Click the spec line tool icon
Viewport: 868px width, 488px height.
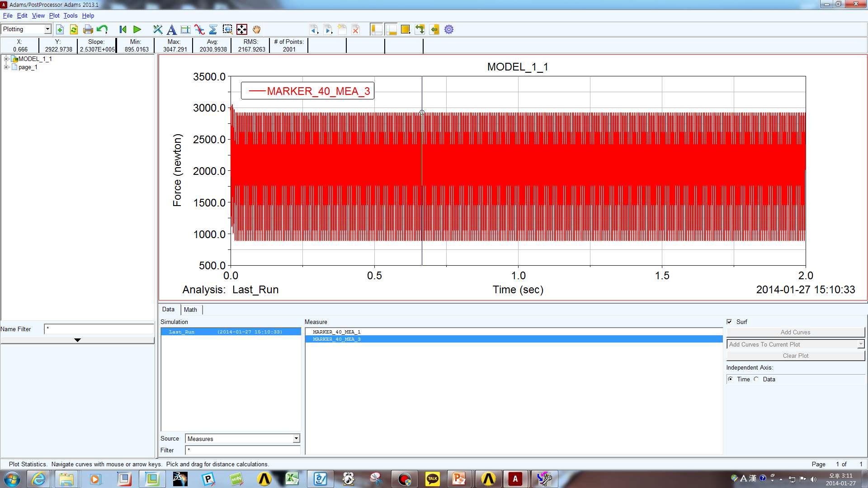[x=185, y=30]
